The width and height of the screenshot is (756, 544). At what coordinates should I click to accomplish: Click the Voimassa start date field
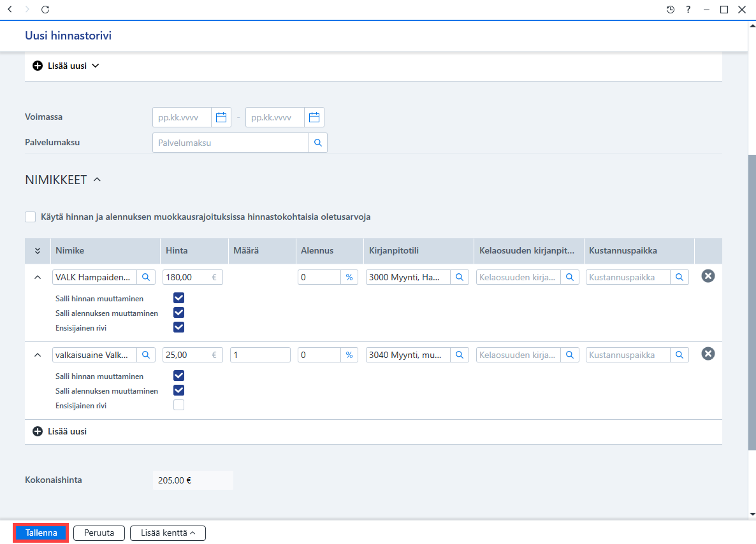(x=182, y=117)
